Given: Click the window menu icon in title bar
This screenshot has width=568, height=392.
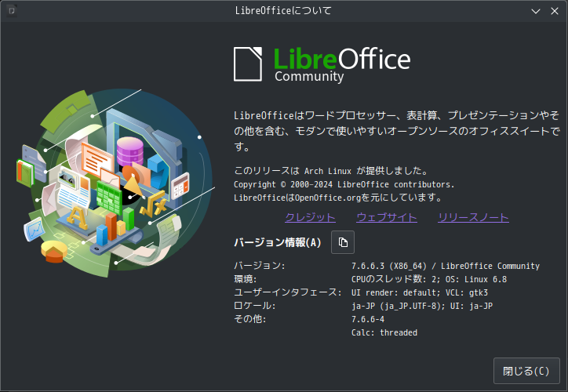Looking at the screenshot, I should tap(11, 10).
